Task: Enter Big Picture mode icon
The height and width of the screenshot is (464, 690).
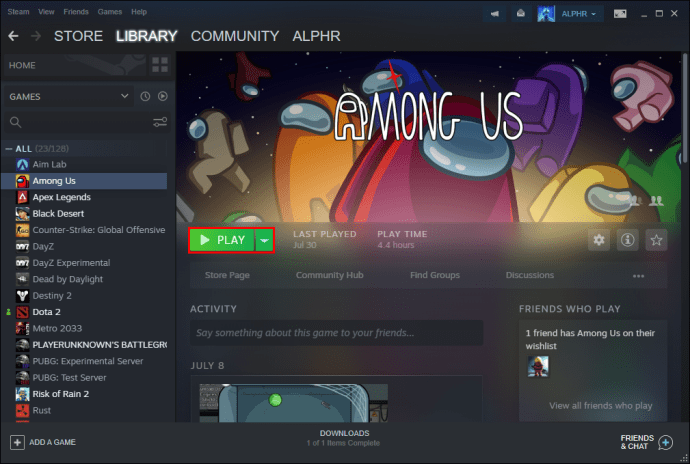Action: pyautogui.click(x=620, y=14)
